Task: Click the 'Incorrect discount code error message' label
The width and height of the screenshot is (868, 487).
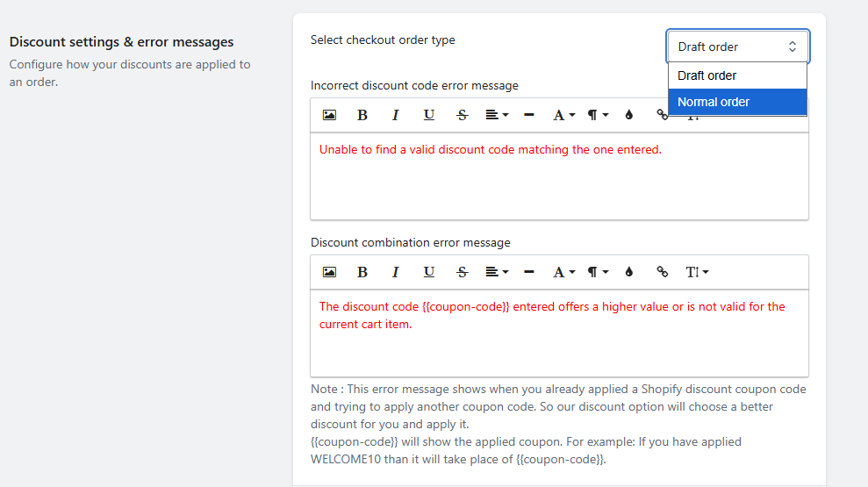Action: (414, 86)
